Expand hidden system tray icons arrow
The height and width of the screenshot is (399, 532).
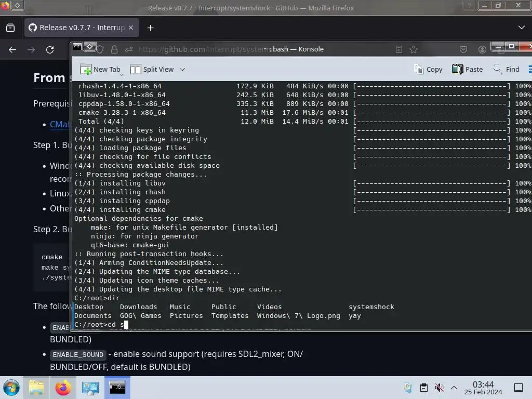(454, 388)
